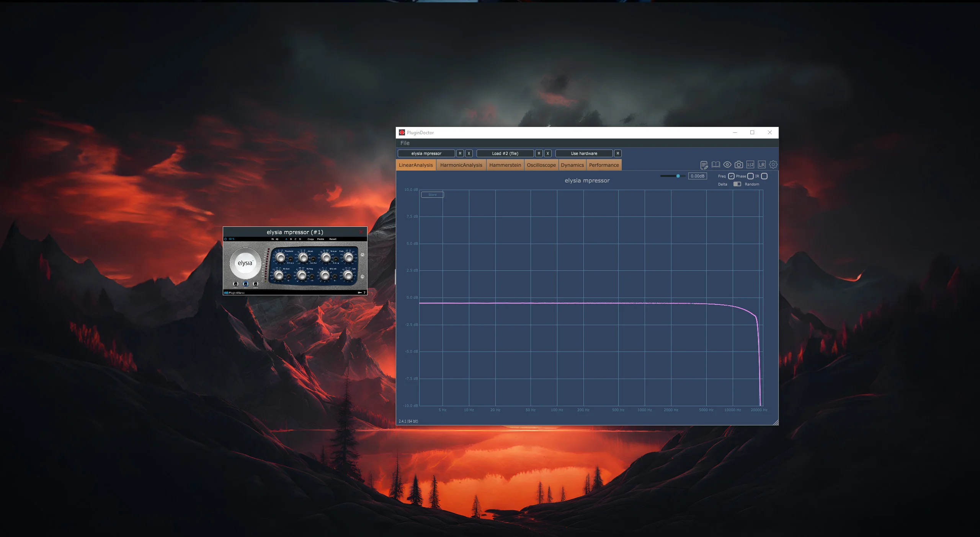The height and width of the screenshot is (537, 980).
Task: Open the manual book icon
Action: point(715,164)
